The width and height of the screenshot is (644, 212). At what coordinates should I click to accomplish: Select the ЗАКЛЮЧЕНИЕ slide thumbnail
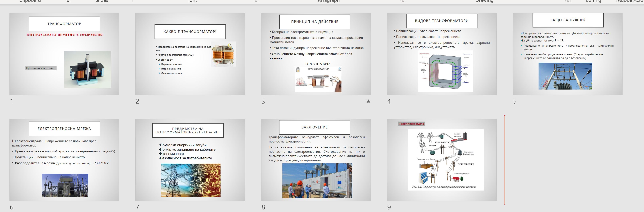click(316, 160)
